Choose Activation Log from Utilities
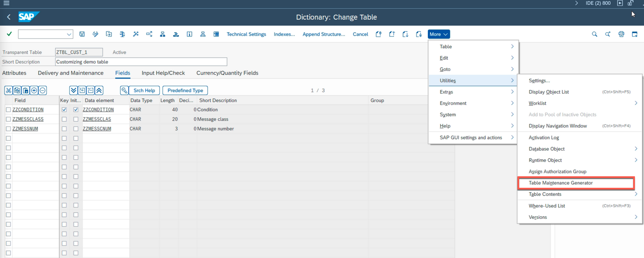Viewport: 644px width, 258px height. coord(580,137)
